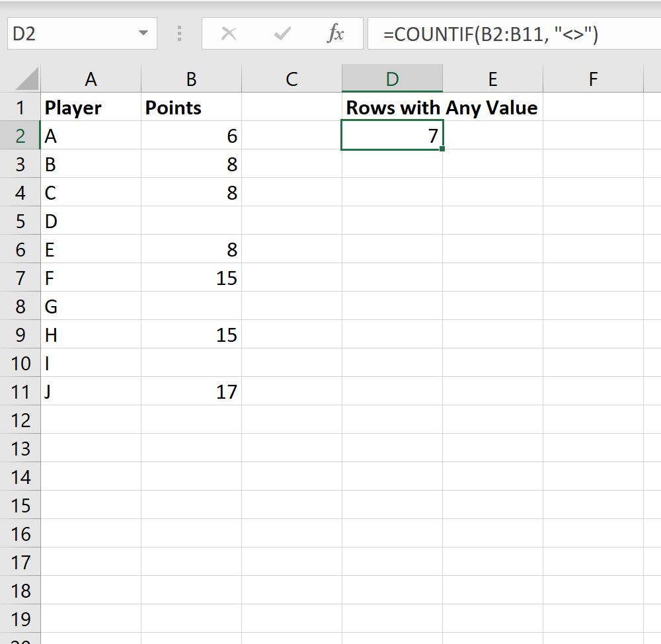
Task: Select row 15 header
Action: [20, 505]
